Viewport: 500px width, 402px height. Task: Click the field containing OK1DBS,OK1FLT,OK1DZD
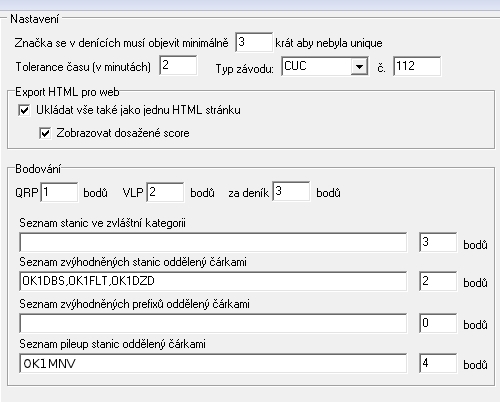(213, 281)
